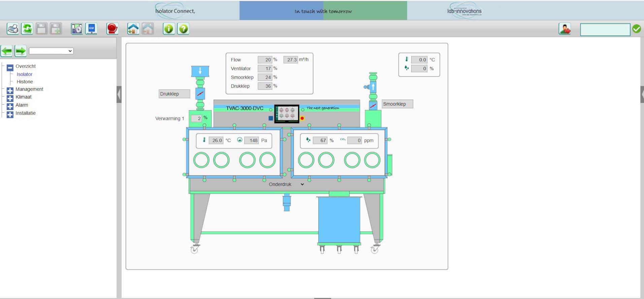Click the Flow percentage field
The image size is (644, 299).
265,60
